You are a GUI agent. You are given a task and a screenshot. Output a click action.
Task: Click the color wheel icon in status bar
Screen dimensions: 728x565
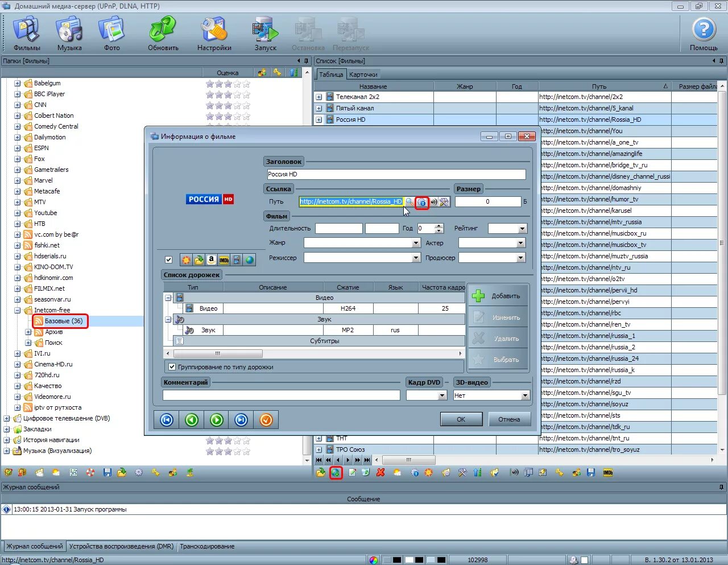click(x=373, y=560)
